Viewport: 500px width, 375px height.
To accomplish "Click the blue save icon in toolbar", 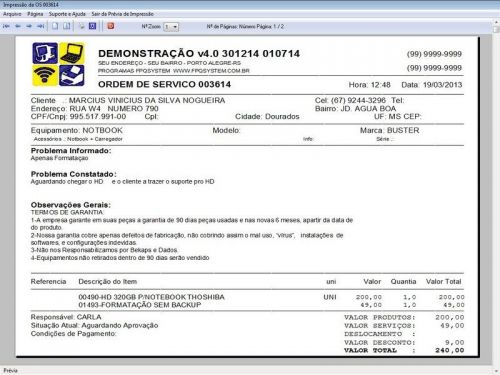I will click(93, 26).
